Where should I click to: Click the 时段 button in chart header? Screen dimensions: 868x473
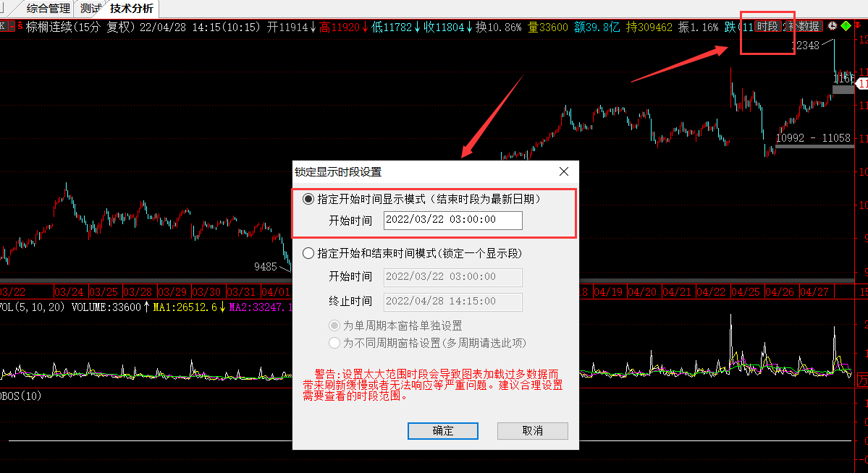[768, 27]
